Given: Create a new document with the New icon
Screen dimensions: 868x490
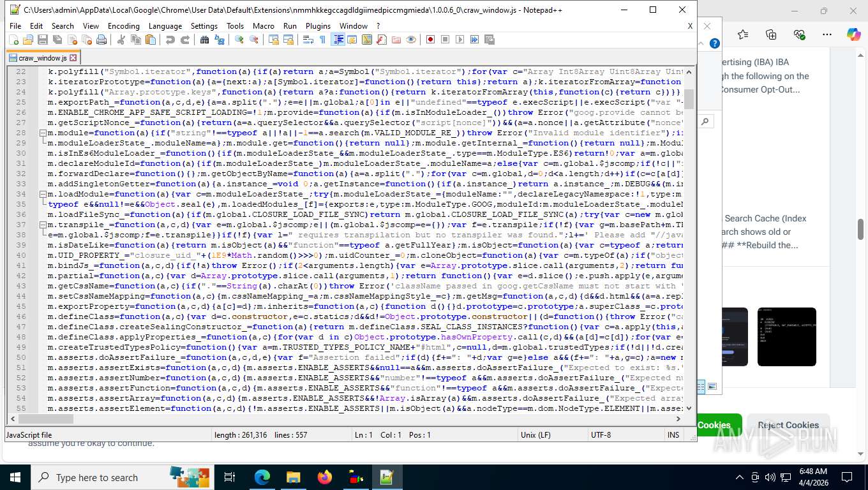Looking at the screenshot, I should point(14,40).
